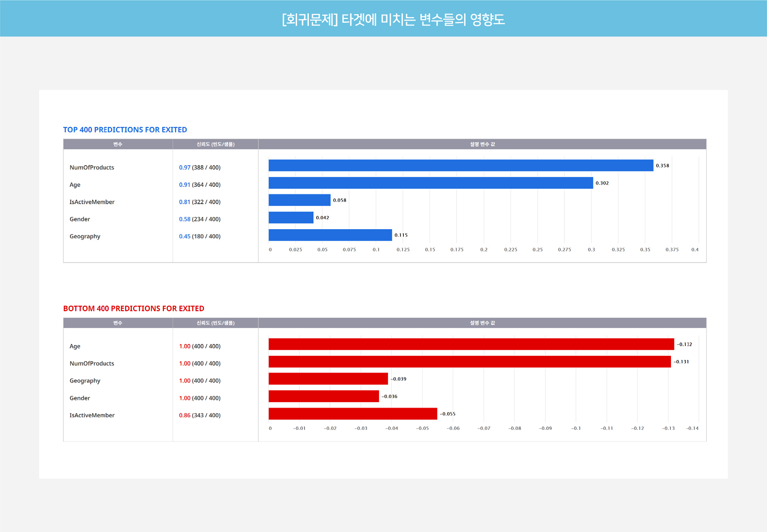Select the 0.97 (388 / 400) confidence value
The width and height of the screenshot is (767, 532).
[x=200, y=167]
